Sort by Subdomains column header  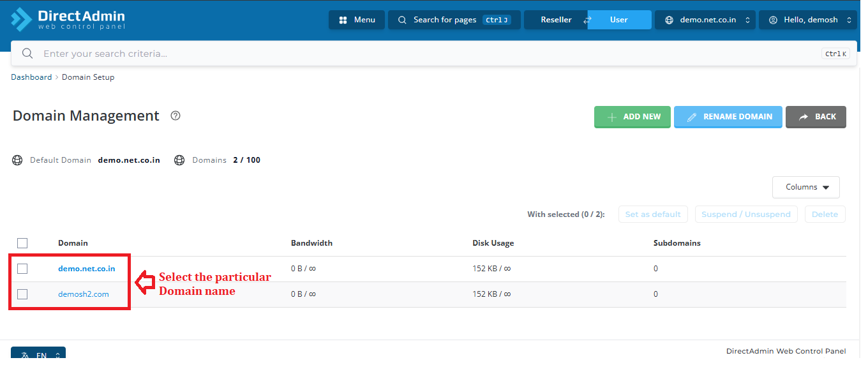(677, 243)
